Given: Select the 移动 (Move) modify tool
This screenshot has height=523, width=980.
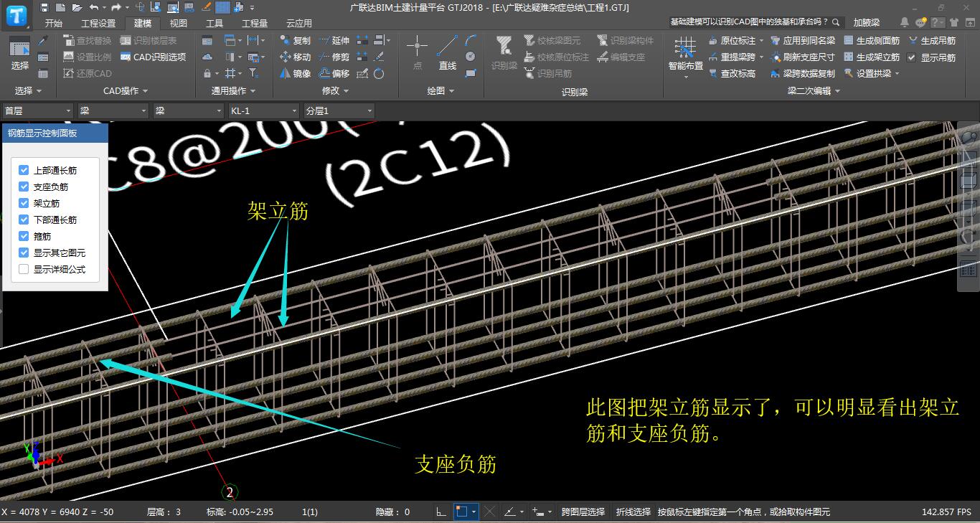Looking at the screenshot, I should click(296, 57).
